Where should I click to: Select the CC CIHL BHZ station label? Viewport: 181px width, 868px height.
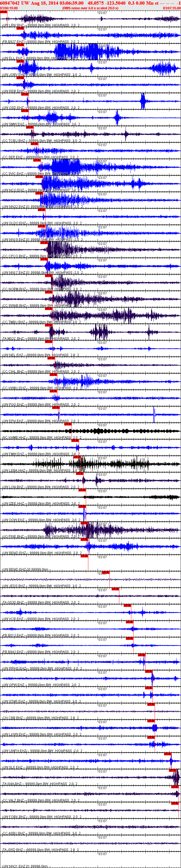41,372
